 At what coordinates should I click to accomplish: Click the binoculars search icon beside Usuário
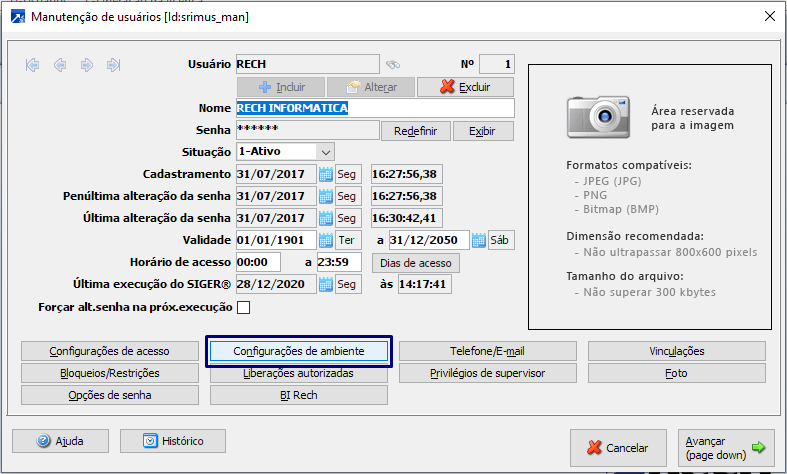(x=392, y=64)
